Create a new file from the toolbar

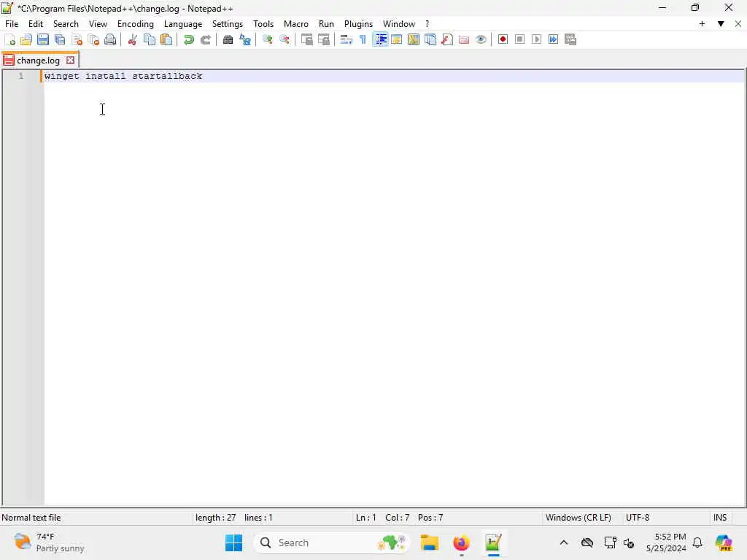[x=9, y=39]
